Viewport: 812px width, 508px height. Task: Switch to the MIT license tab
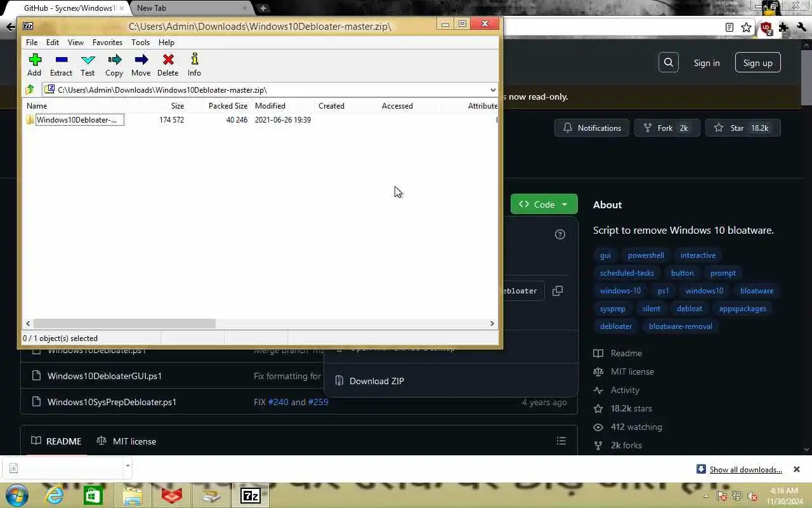pyautogui.click(x=126, y=441)
